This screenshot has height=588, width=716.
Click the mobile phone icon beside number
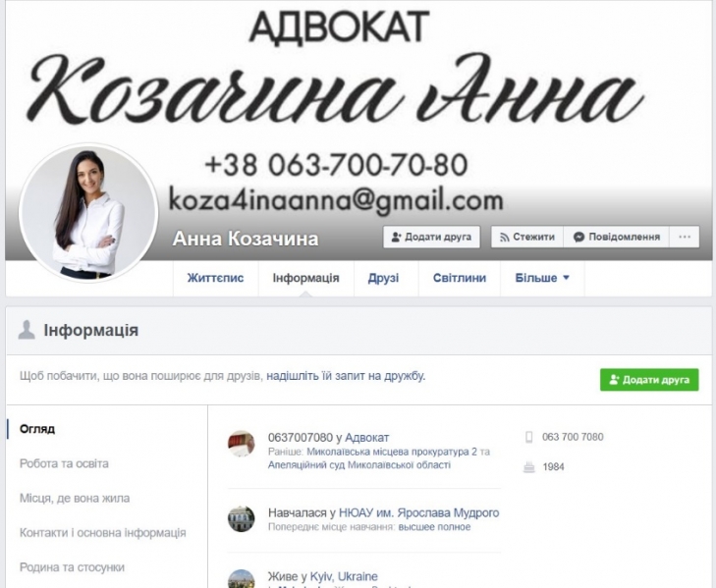528,438
